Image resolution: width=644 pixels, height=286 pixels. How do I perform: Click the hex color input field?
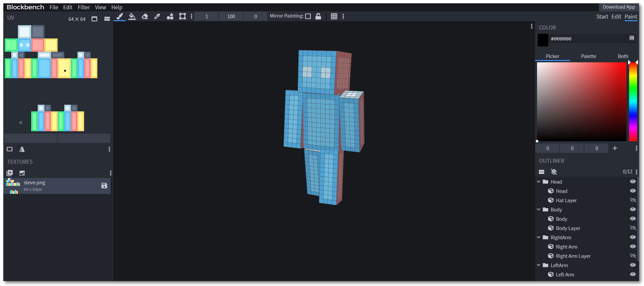[589, 38]
